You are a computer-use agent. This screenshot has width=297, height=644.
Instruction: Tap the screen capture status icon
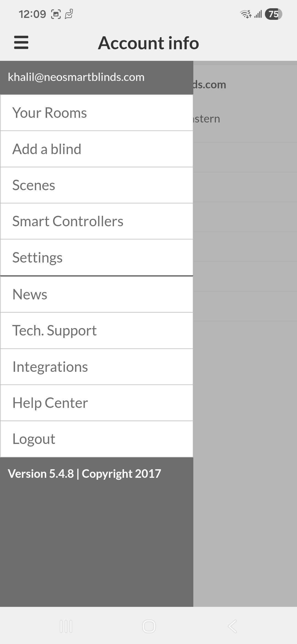point(56,14)
